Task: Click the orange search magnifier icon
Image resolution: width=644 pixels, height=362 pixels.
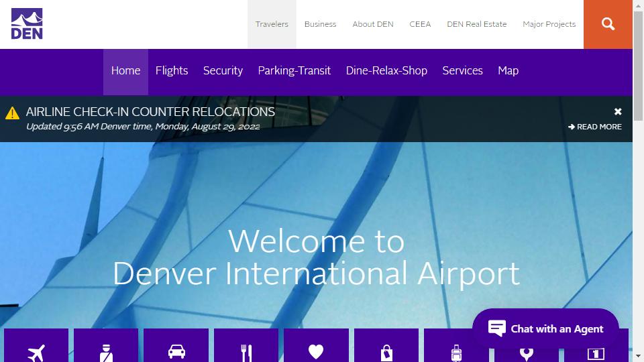Action: [x=608, y=24]
